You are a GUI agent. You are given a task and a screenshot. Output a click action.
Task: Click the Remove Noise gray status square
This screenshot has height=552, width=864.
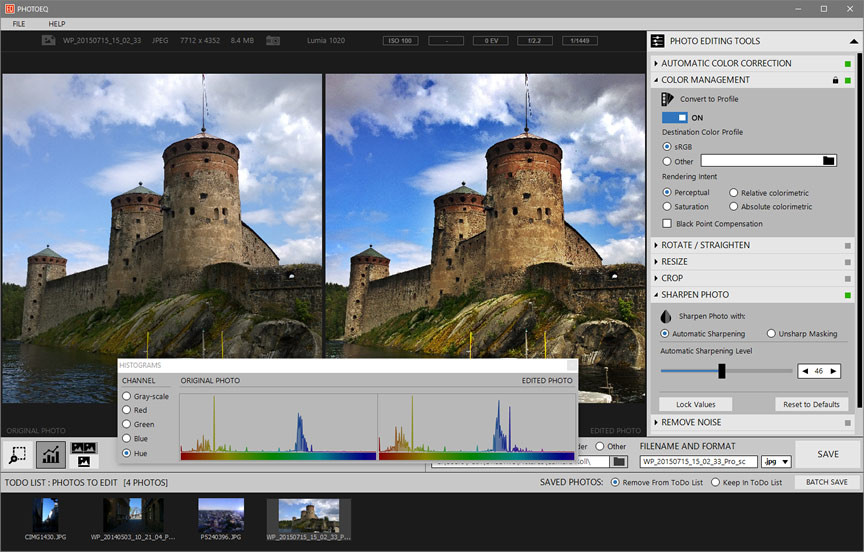(847, 423)
